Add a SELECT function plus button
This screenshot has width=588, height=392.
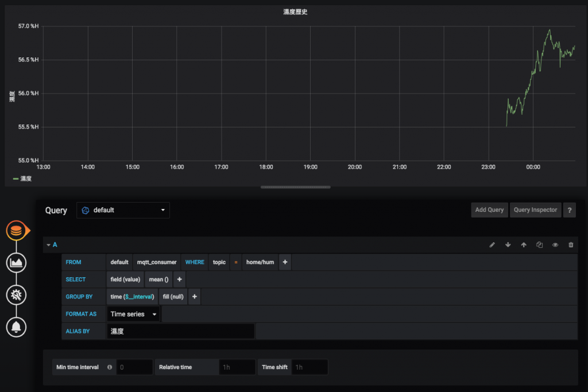(x=179, y=280)
